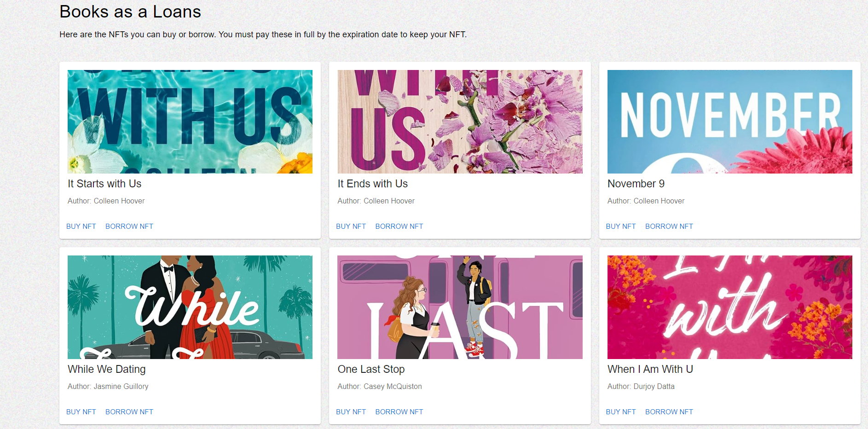
Task: Open the When I Am With U cover
Action: click(x=730, y=307)
